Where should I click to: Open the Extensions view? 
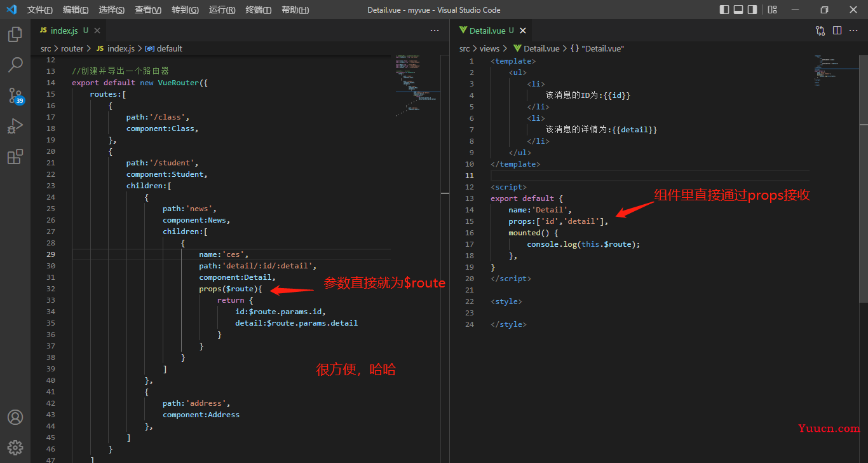[15, 156]
